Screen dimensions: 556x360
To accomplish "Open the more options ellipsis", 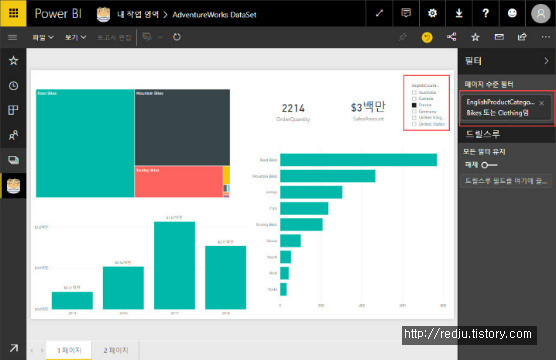I will [x=546, y=37].
